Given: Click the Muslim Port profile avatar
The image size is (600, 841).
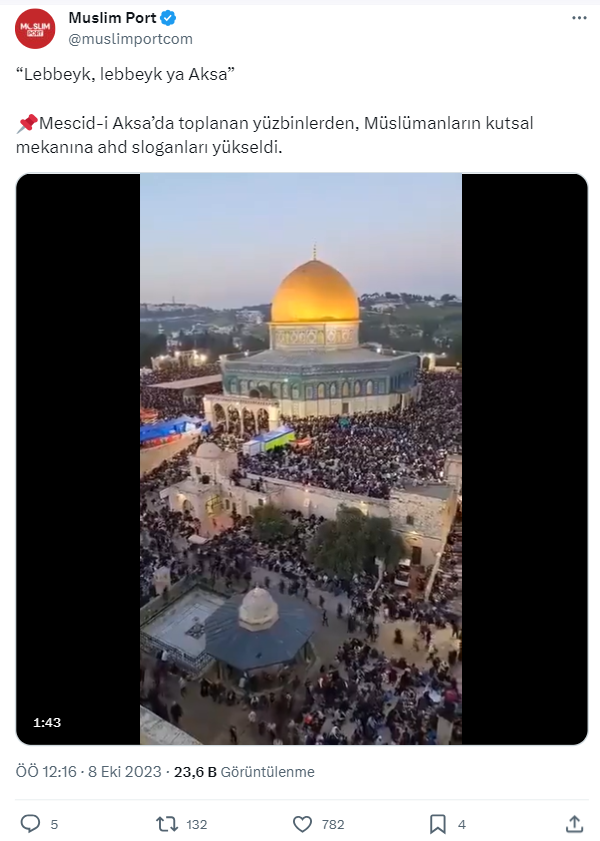Looking at the screenshot, I should (x=35, y=28).
